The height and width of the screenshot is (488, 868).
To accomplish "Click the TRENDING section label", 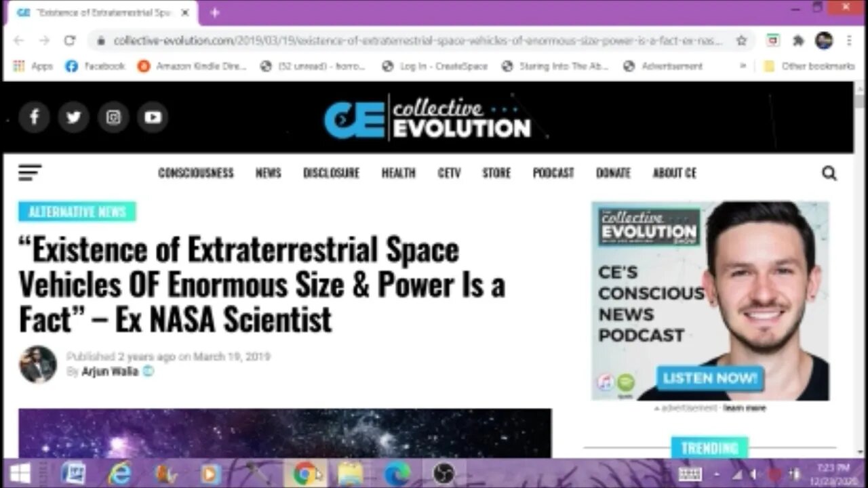I will coord(709,448).
